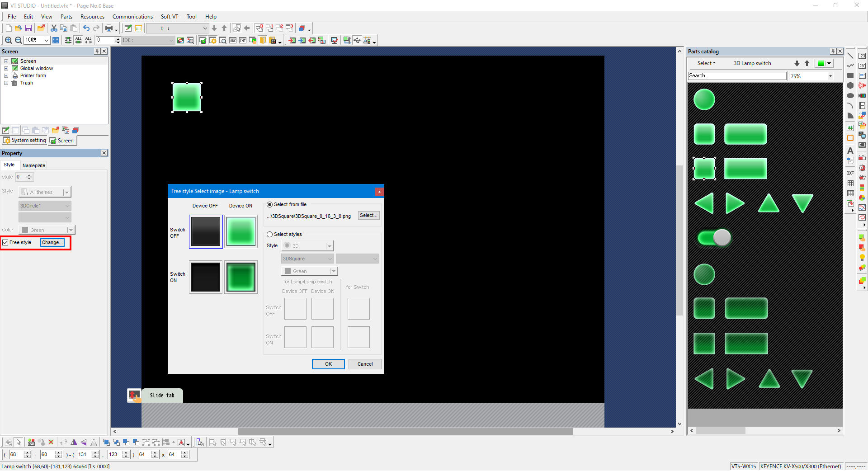The width and height of the screenshot is (868, 471).
Task: Open the parts catalog 75% size dropdown
Action: click(830, 76)
